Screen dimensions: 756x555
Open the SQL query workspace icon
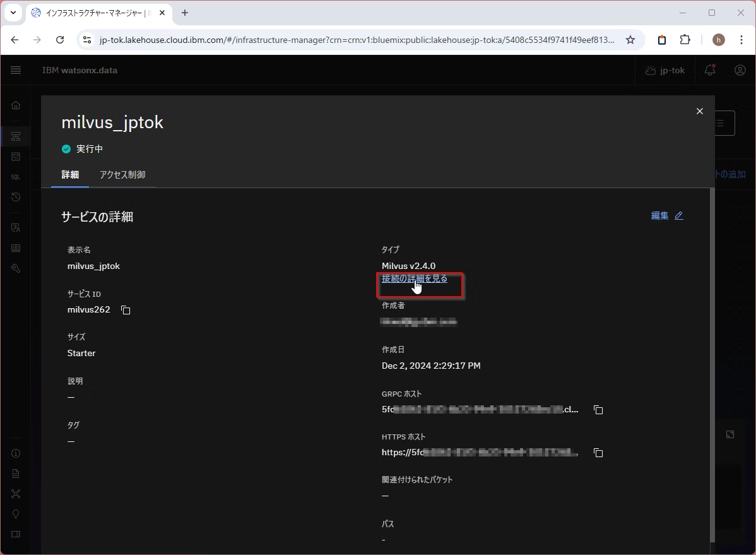[15, 177]
